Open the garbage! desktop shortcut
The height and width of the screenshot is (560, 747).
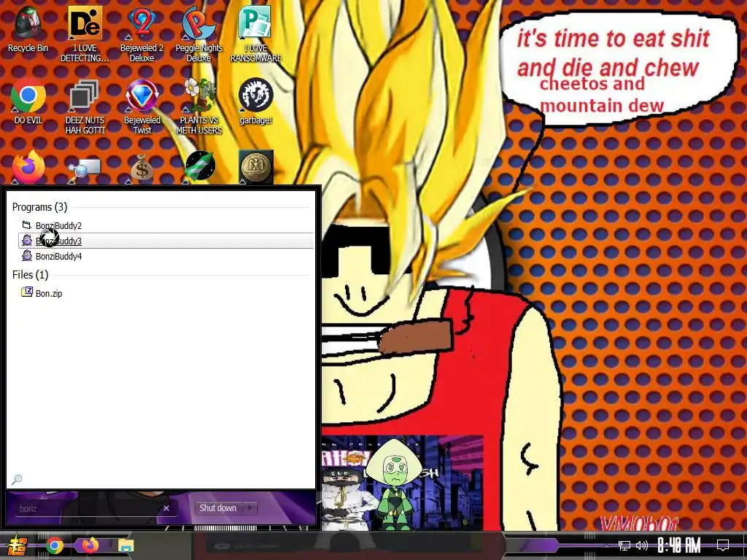click(256, 101)
